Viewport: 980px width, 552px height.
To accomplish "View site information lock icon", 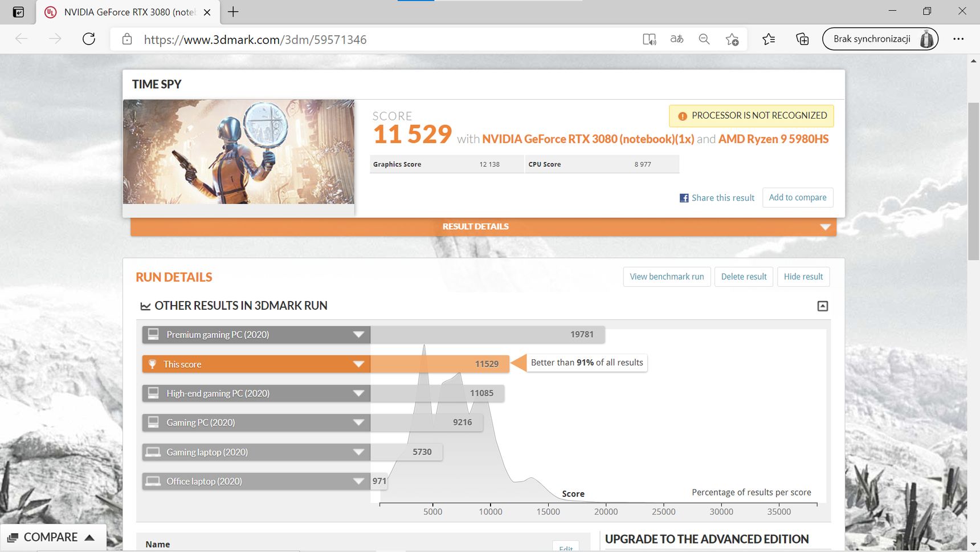I will click(127, 39).
